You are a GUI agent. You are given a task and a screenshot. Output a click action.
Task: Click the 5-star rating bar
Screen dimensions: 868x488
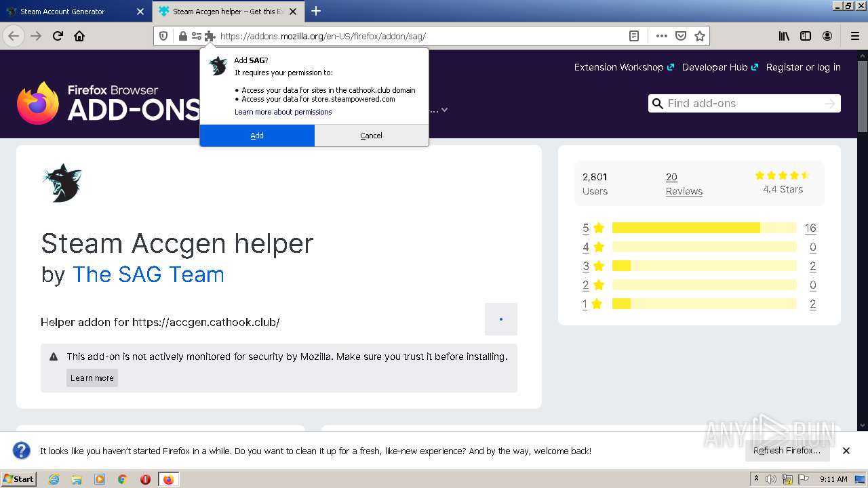(704, 228)
